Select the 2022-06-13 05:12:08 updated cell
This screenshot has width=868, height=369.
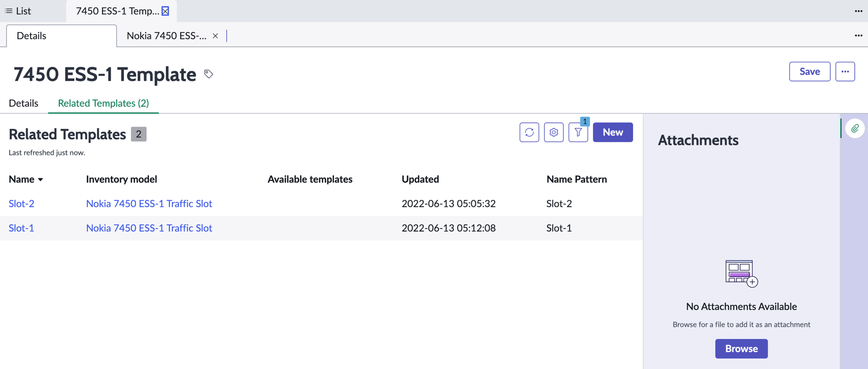click(449, 228)
